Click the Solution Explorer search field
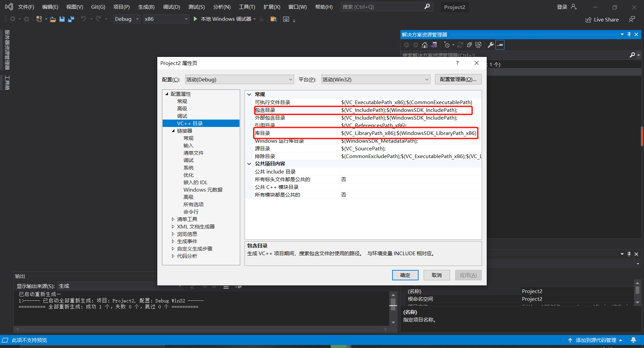 point(515,55)
